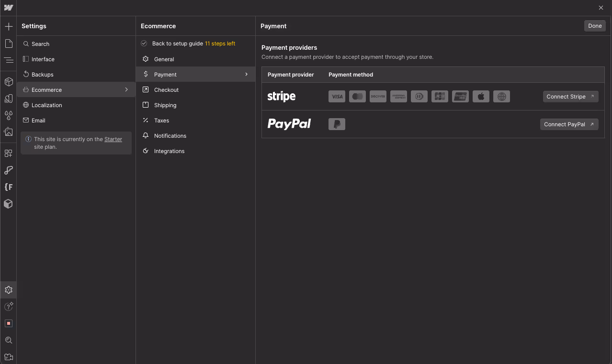Open the Pages panel icon
The height and width of the screenshot is (364, 612).
[x=8, y=44]
